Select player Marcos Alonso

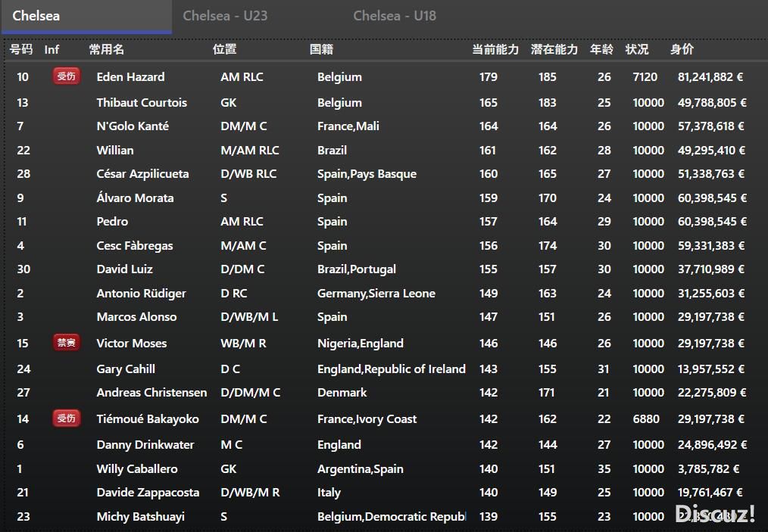(x=136, y=317)
